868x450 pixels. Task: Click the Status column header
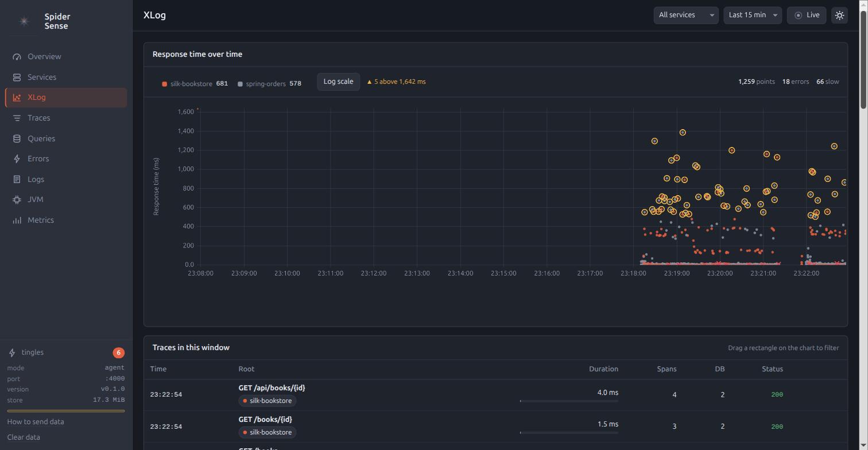pyautogui.click(x=772, y=369)
